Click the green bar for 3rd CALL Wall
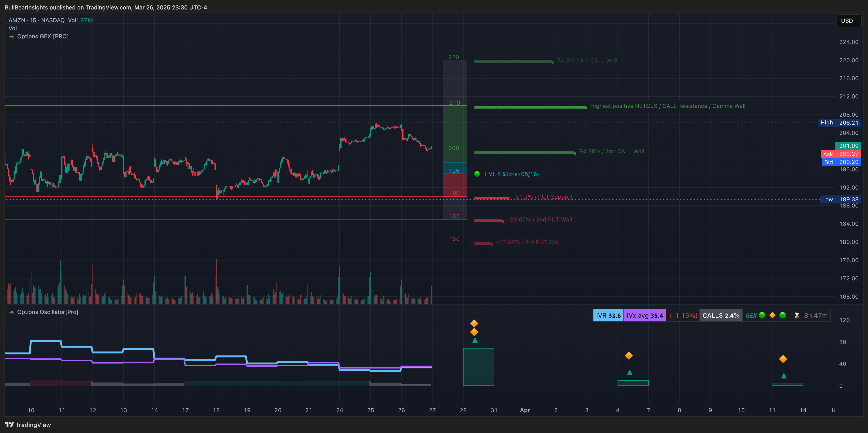This screenshot has height=433, width=868. click(x=514, y=62)
